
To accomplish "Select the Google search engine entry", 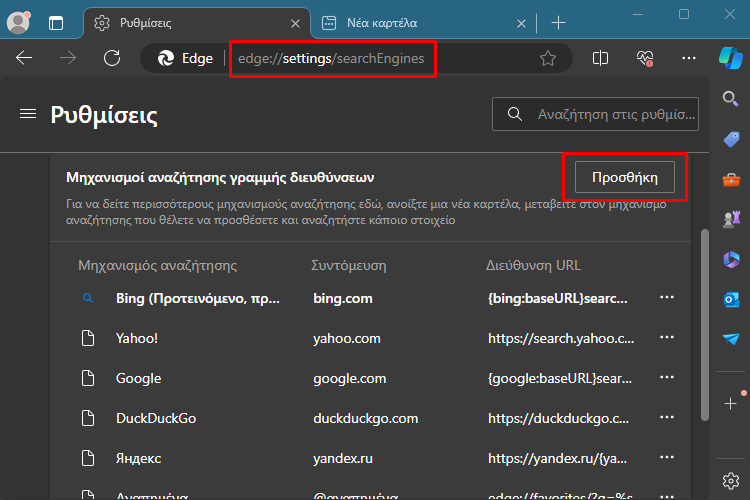I will (138, 378).
